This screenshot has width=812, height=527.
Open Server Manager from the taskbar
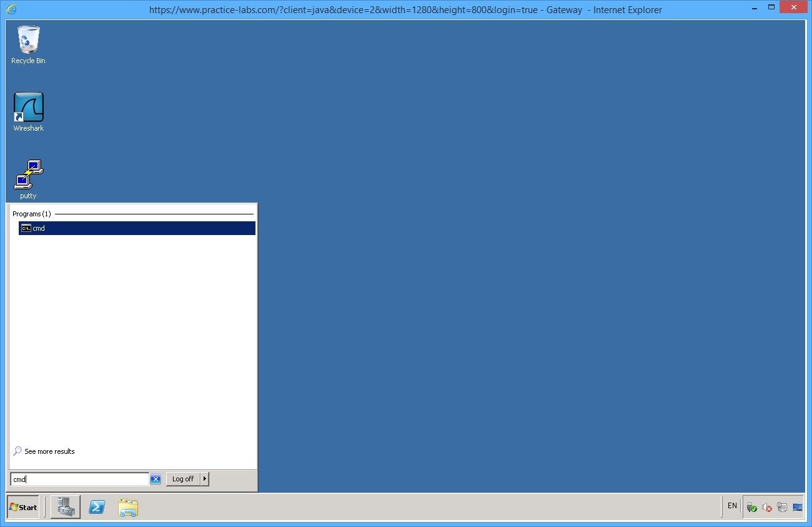pyautogui.click(x=65, y=507)
